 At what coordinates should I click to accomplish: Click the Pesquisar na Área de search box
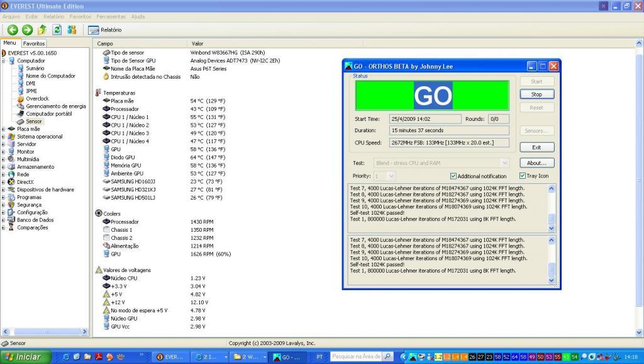tap(356, 356)
